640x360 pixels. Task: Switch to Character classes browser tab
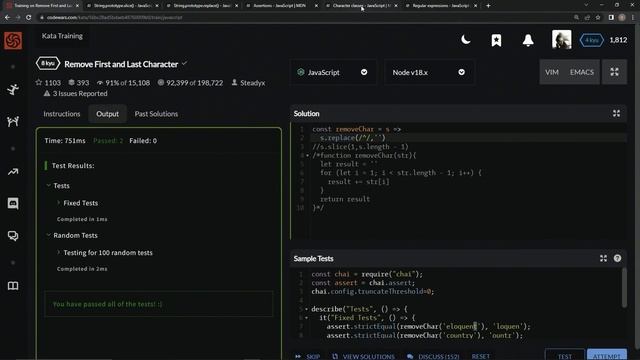coord(362,6)
